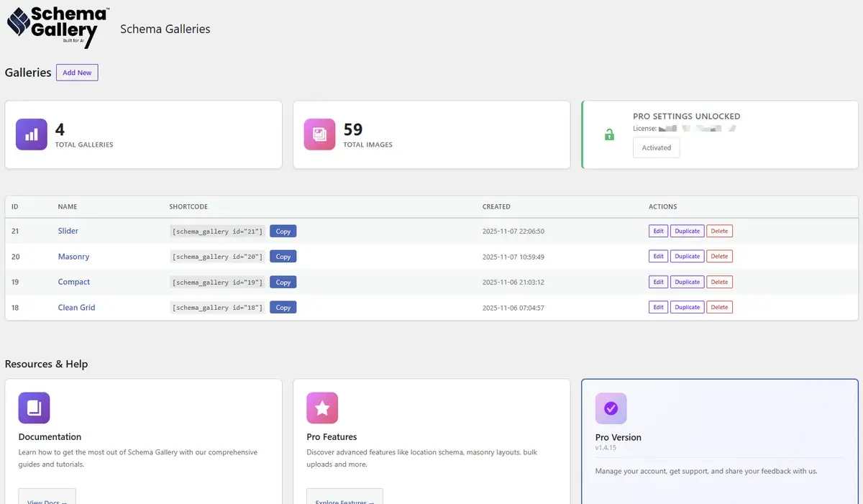This screenshot has width=863, height=504.
Task: Edit the Masonry gallery
Action: click(x=658, y=256)
